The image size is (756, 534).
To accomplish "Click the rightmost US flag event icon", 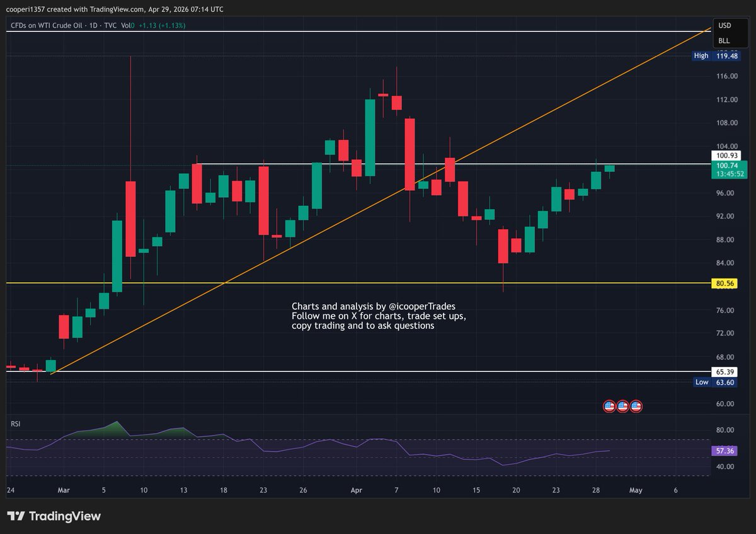I will [636, 406].
